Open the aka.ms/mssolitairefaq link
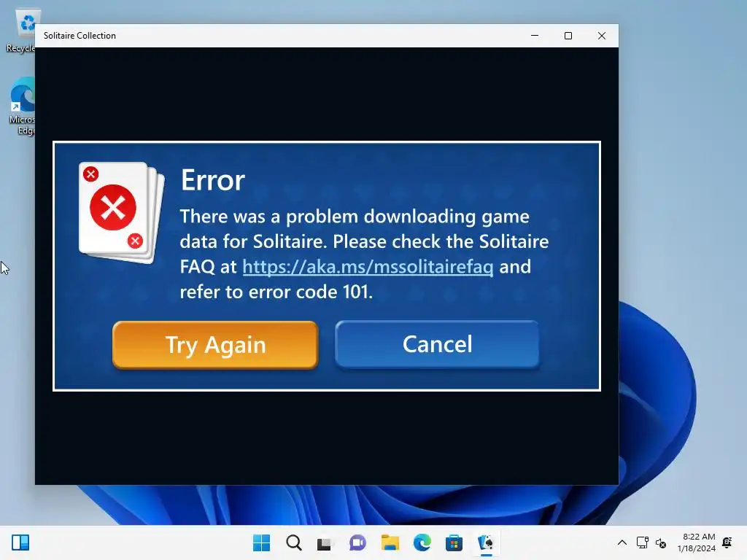This screenshot has width=747, height=560. point(368,267)
